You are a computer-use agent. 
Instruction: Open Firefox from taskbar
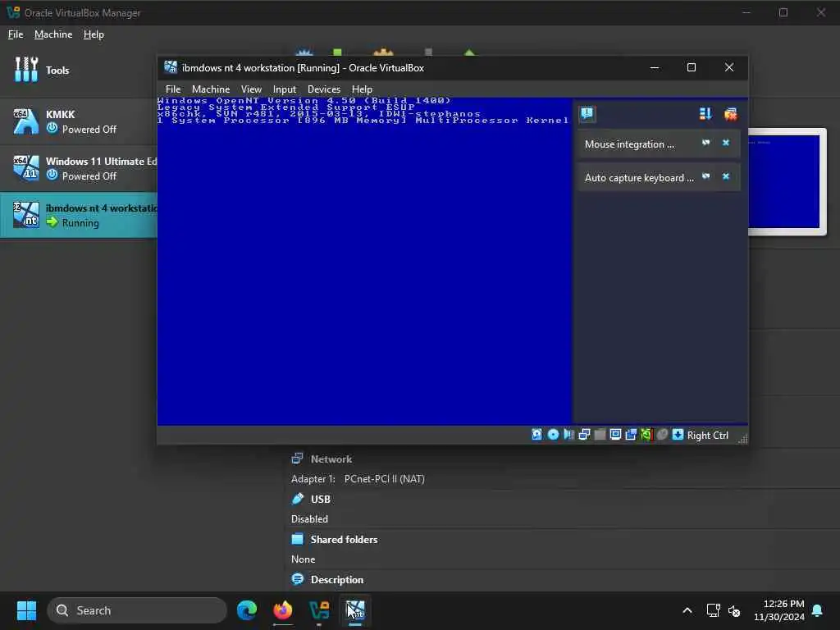(283, 610)
